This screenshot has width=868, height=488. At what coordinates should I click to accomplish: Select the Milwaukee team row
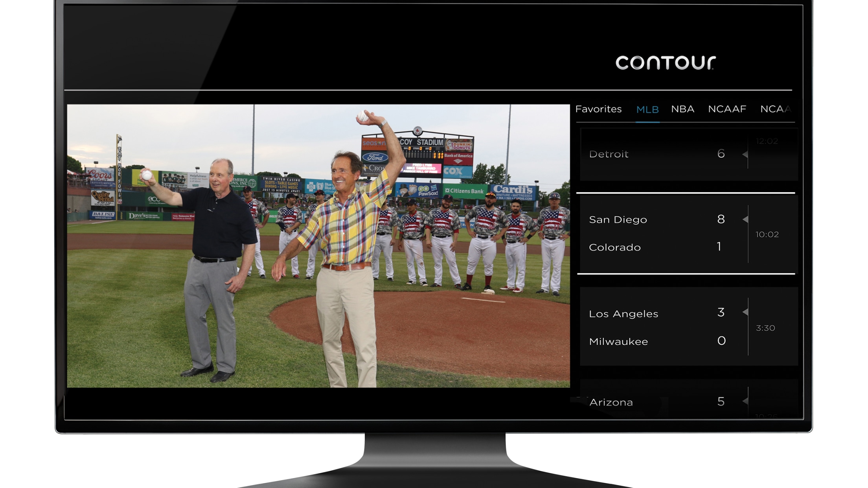tap(618, 341)
